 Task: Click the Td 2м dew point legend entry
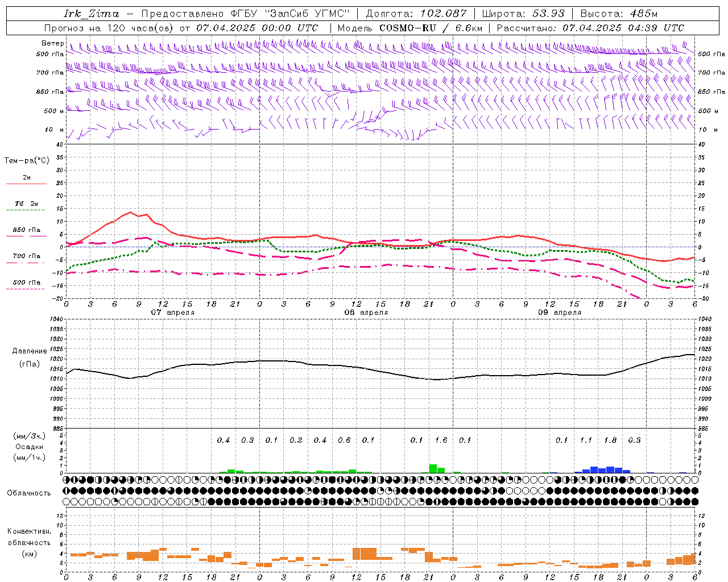point(27,203)
